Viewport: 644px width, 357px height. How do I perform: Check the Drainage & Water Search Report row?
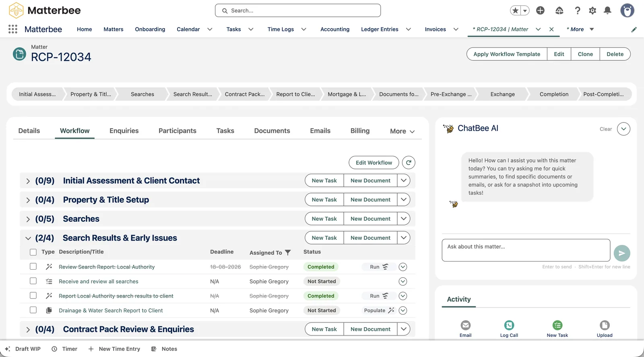click(x=33, y=310)
